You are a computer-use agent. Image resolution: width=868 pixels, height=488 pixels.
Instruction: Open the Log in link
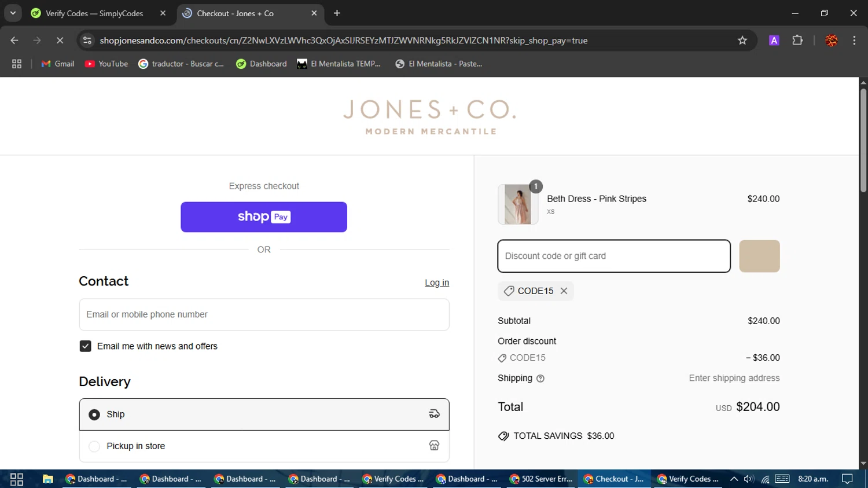tap(437, 282)
